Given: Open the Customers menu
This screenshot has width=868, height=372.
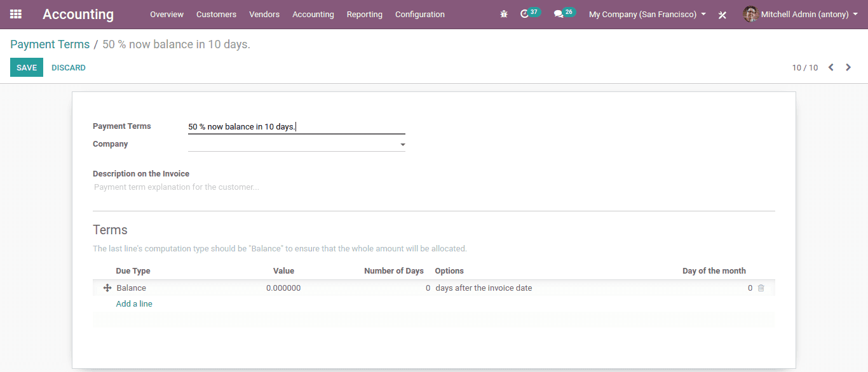Looking at the screenshot, I should tap(216, 14).
